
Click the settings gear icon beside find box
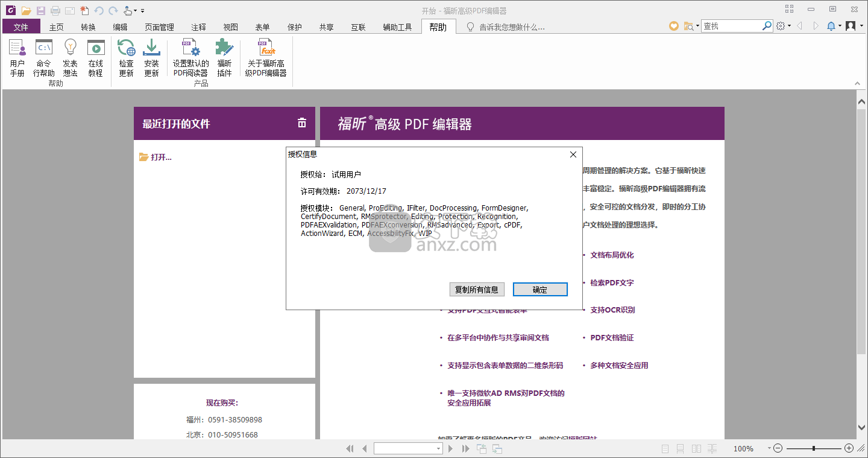[x=781, y=26]
